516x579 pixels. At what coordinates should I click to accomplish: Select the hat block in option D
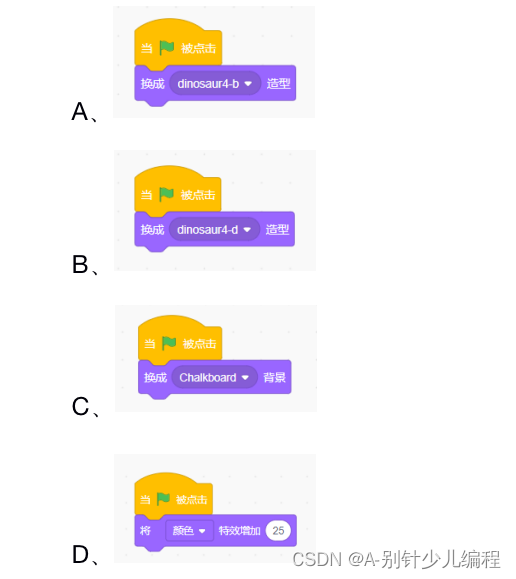click(174, 495)
